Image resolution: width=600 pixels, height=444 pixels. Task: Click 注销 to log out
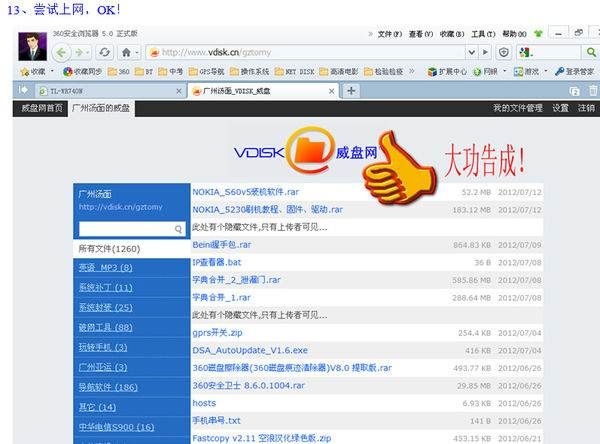click(586, 108)
